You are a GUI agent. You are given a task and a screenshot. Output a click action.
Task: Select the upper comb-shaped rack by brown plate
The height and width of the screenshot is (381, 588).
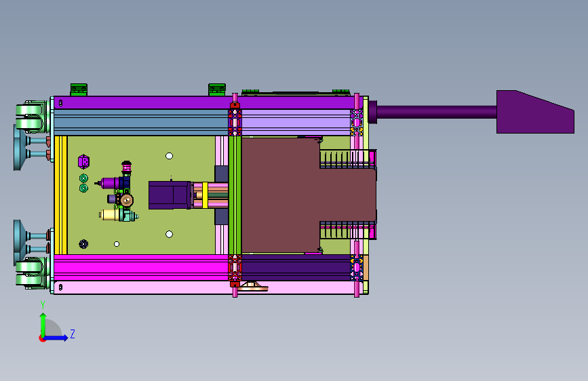pyautogui.click(x=347, y=159)
